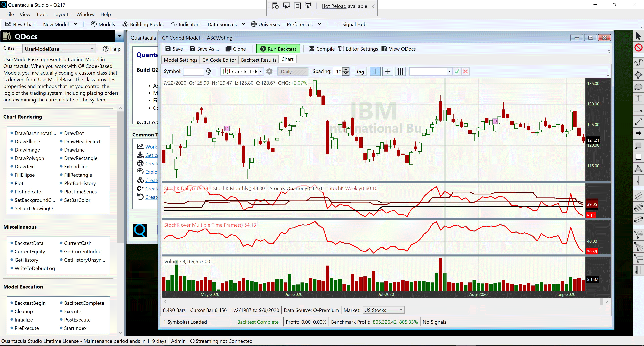Screen dimensions: 644x346
Task: Open Indicators from main toolbar
Action: [x=186, y=24]
